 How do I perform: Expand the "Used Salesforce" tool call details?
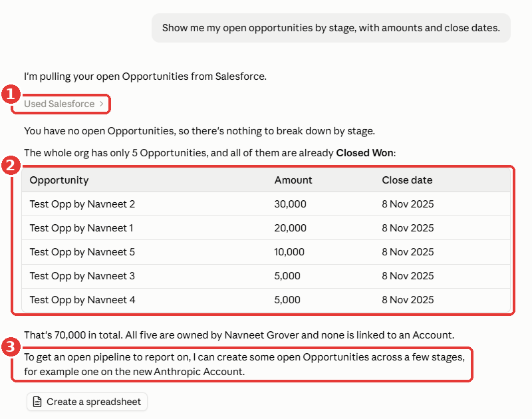tap(63, 104)
